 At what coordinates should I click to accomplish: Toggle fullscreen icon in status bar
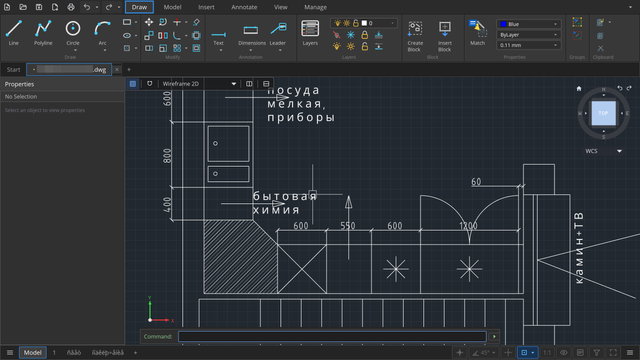[613, 353]
